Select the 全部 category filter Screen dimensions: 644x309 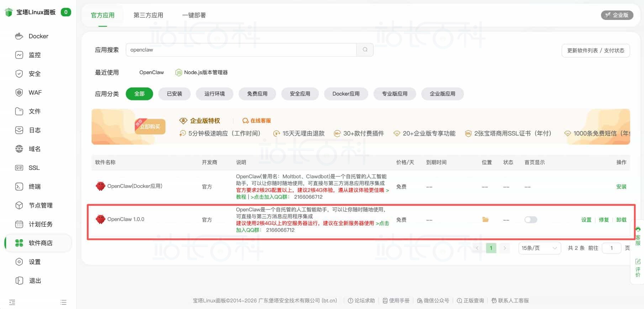point(139,94)
